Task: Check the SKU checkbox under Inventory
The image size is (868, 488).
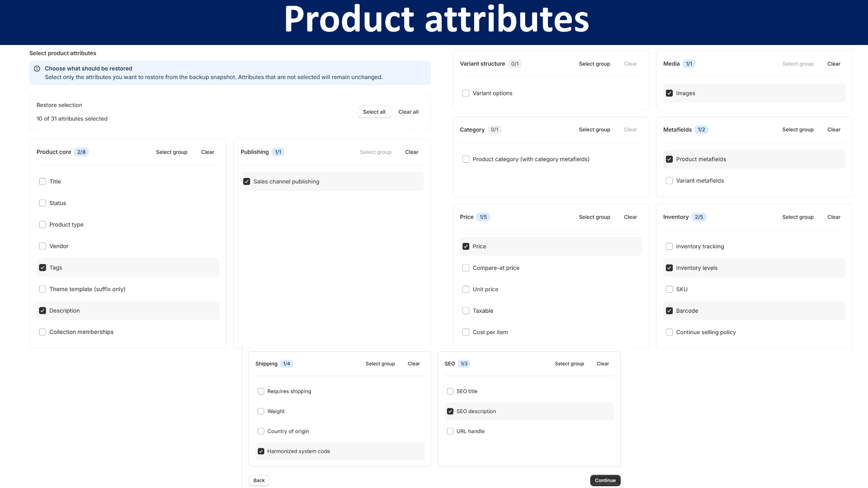Action: point(669,290)
